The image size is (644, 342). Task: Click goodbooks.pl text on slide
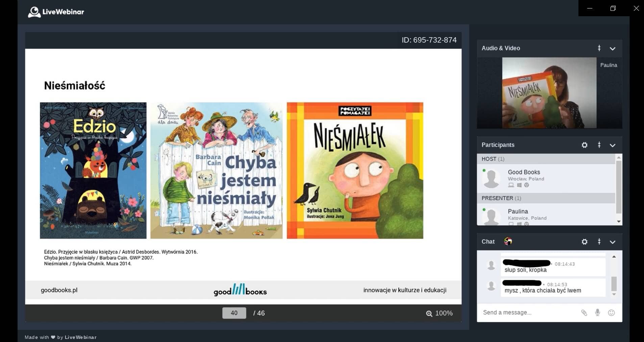(59, 290)
